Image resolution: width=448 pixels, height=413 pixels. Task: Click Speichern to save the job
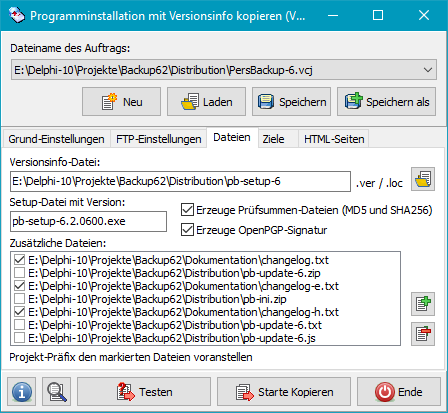point(291,102)
